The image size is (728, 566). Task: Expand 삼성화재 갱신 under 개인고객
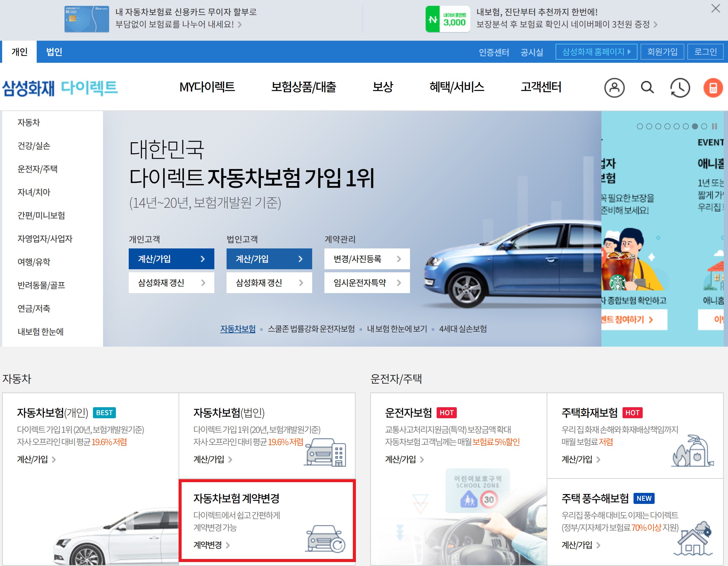point(171,283)
